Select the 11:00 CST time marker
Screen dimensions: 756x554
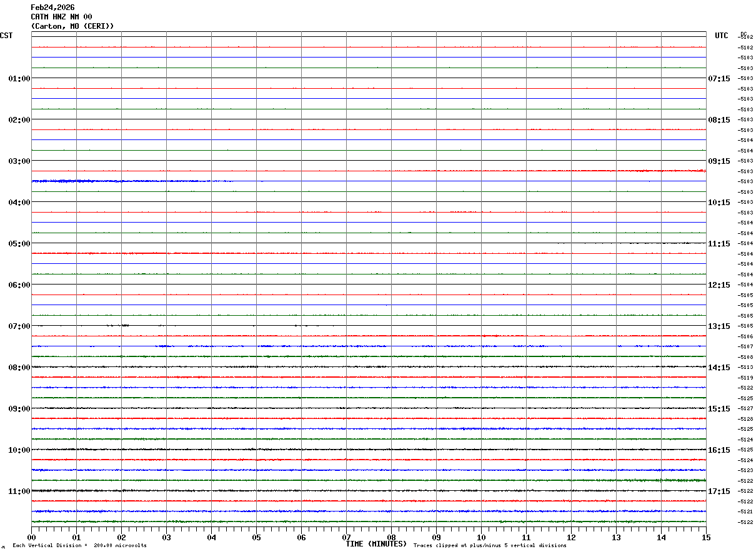click(19, 491)
